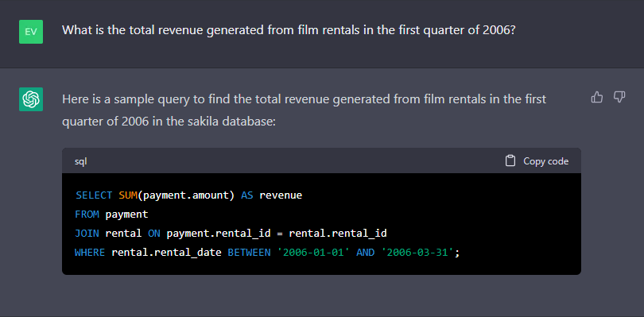
Task: Click the ChatGPT logo avatar
Action: coord(31,99)
